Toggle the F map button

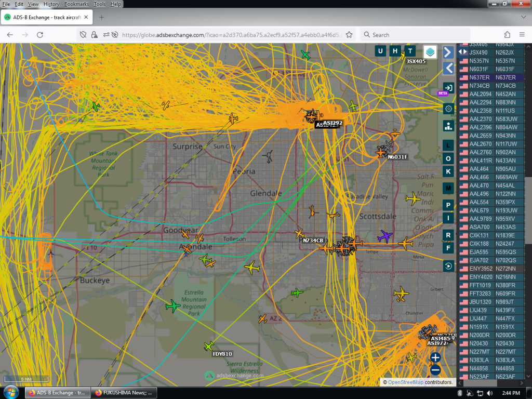coord(448,248)
